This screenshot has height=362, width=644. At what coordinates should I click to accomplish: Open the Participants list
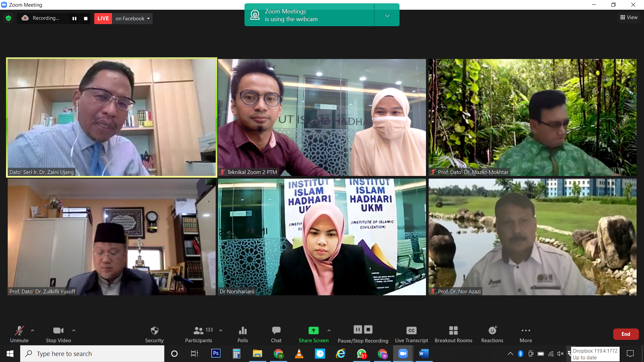click(199, 334)
